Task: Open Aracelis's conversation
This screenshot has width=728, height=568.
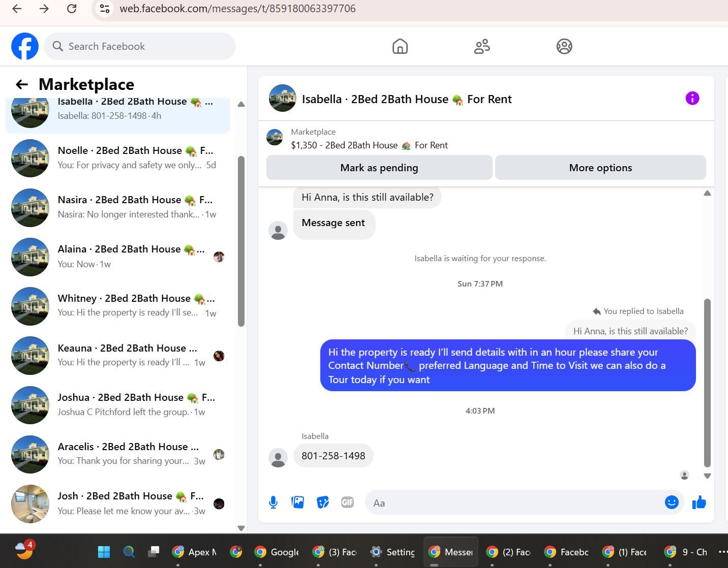Action: (x=118, y=454)
